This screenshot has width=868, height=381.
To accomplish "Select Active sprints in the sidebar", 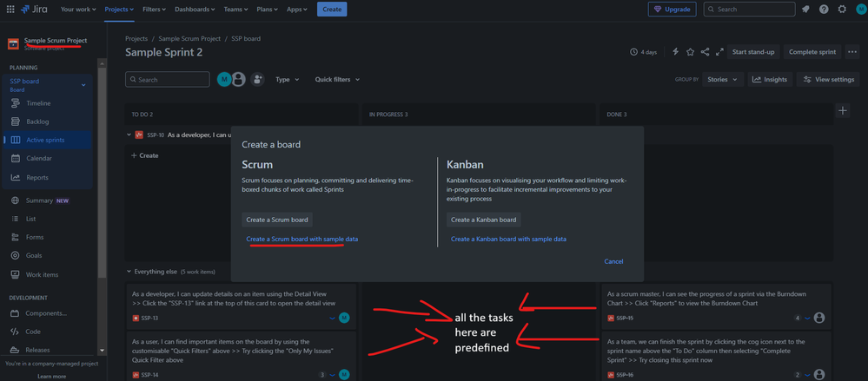I will (45, 140).
